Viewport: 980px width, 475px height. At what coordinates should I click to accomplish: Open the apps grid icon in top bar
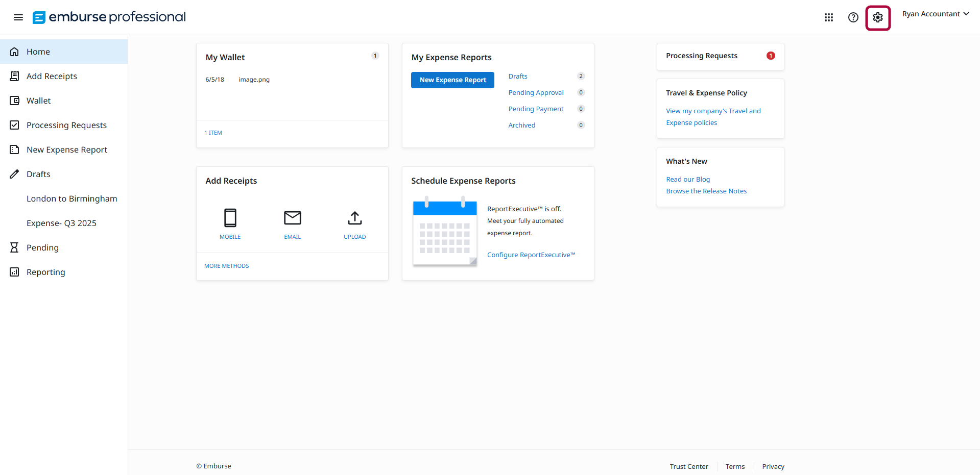coord(828,17)
